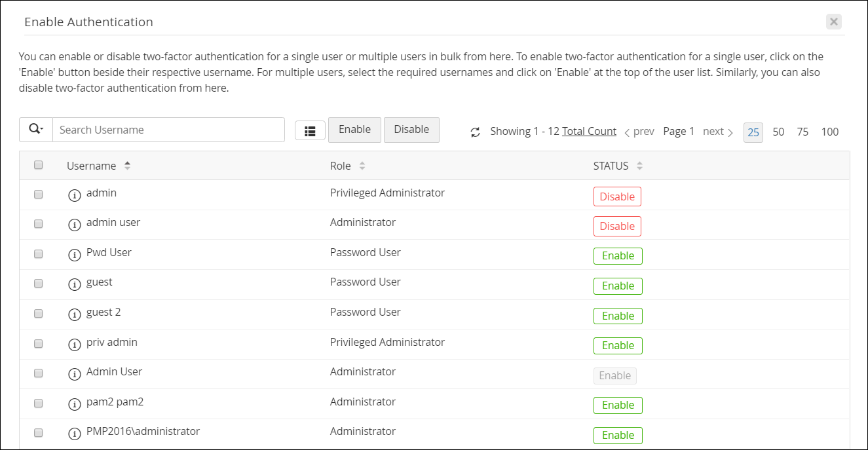Click the Search Username field
Screen dimensions: 868x450
click(168, 130)
